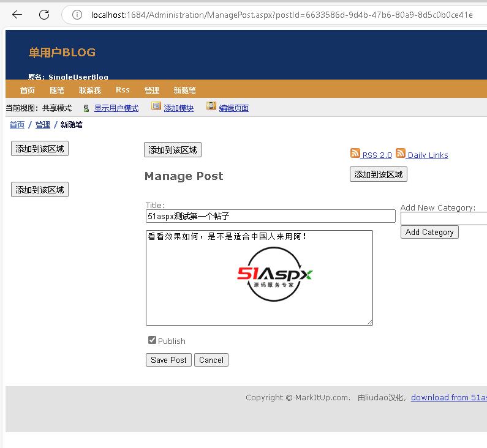The image size is (487, 448).
Task: Open 管理 in the orange nav bar
Action: pyautogui.click(x=152, y=91)
